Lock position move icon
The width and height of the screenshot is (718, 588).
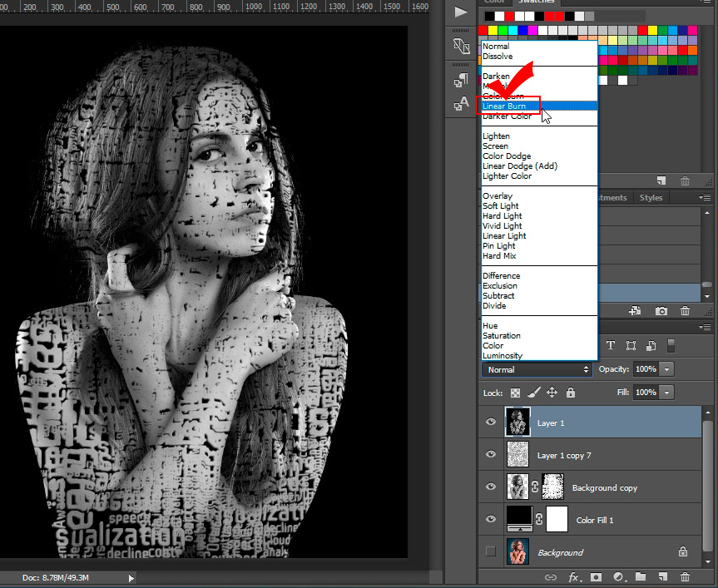point(552,393)
